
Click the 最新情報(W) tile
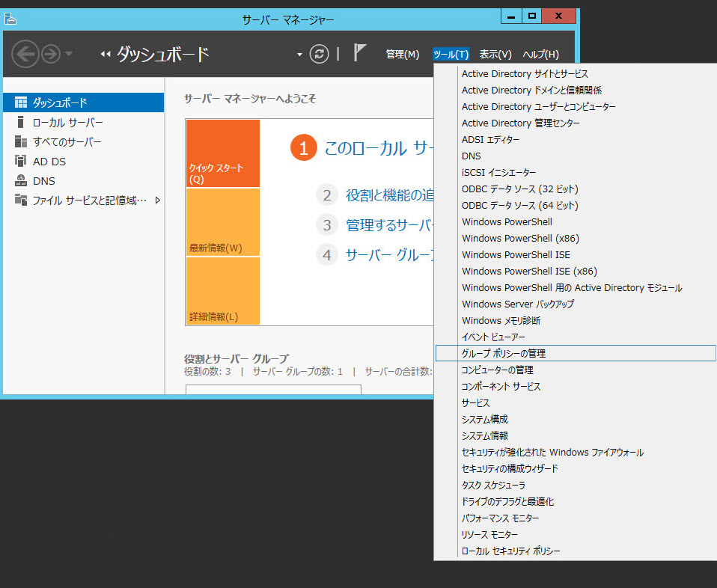tap(222, 222)
